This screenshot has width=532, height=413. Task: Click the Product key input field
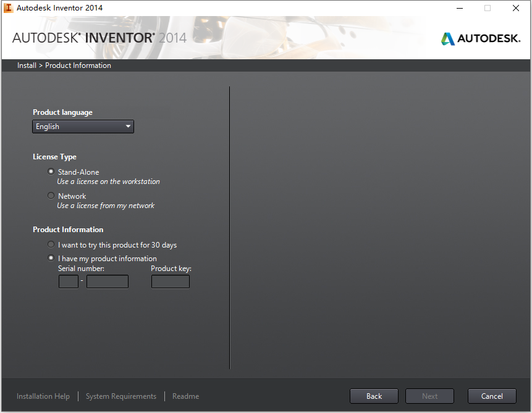tap(171, 282)
